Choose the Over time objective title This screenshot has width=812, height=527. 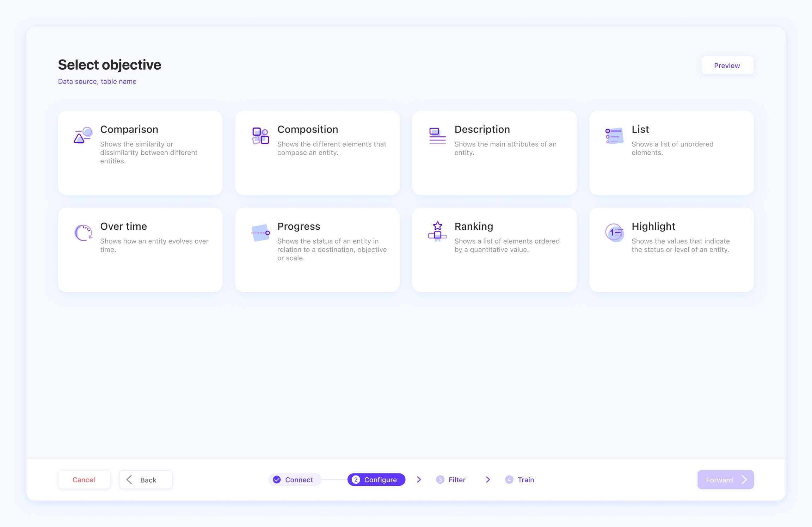123,226
